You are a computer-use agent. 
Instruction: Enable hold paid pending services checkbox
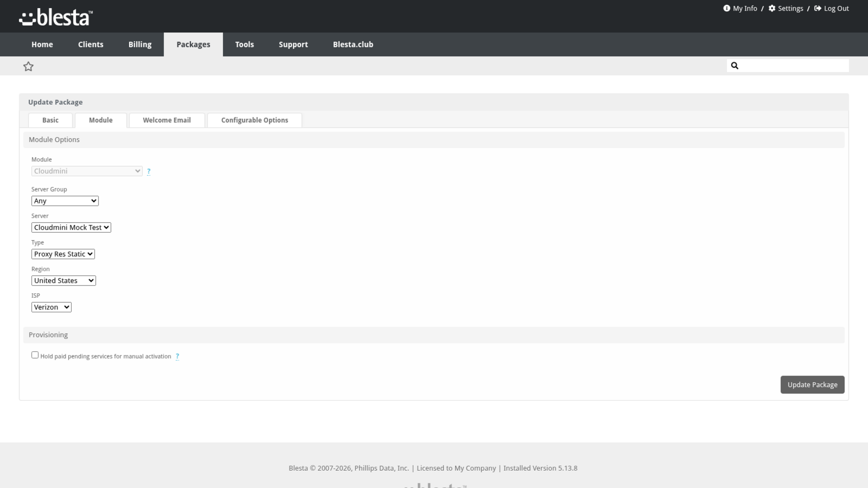pyautogui.click(x=35, y=355)
